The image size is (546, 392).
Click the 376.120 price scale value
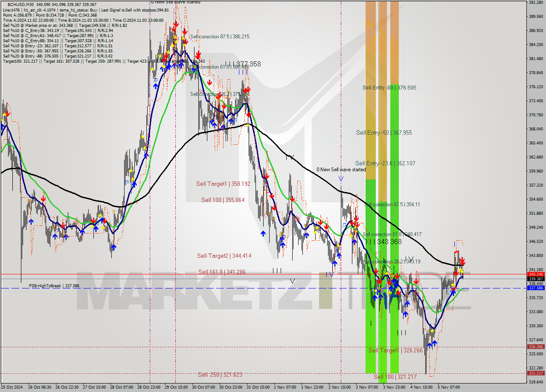pos(536,87)
